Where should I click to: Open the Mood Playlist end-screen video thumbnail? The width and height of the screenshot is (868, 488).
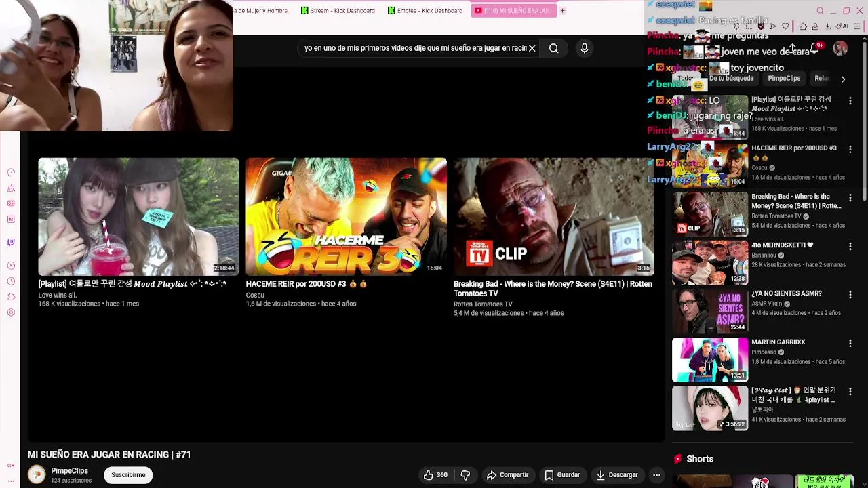pos(138,216)
